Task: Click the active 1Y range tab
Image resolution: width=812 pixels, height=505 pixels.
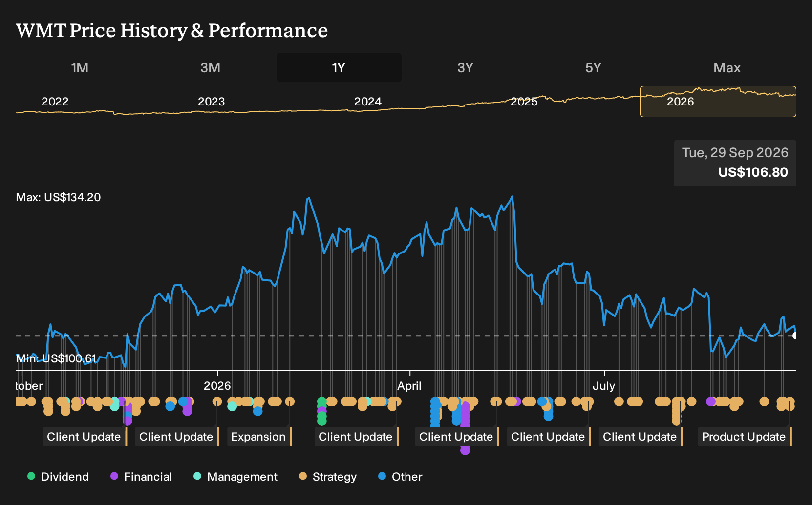Action: click(339, 67)
